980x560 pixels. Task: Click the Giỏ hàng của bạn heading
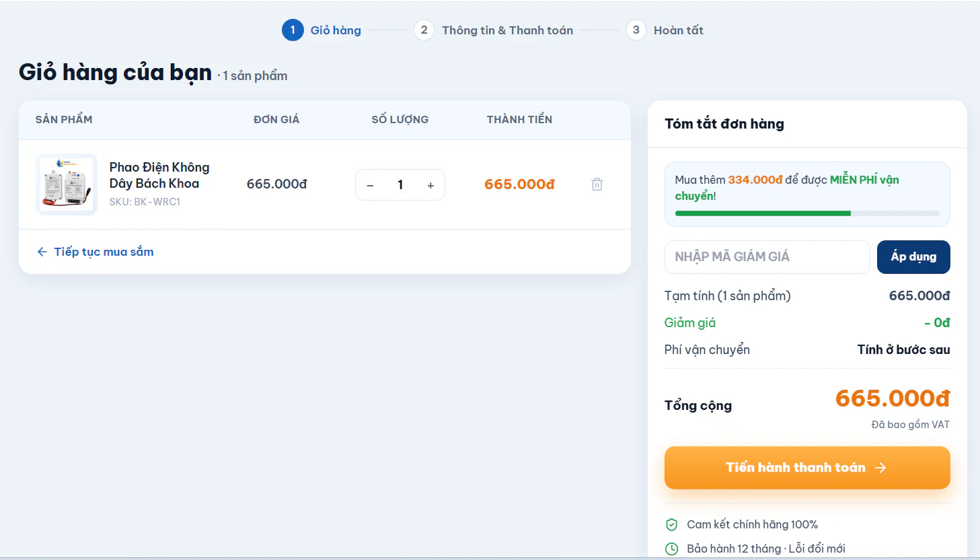[x=115, y=72]
